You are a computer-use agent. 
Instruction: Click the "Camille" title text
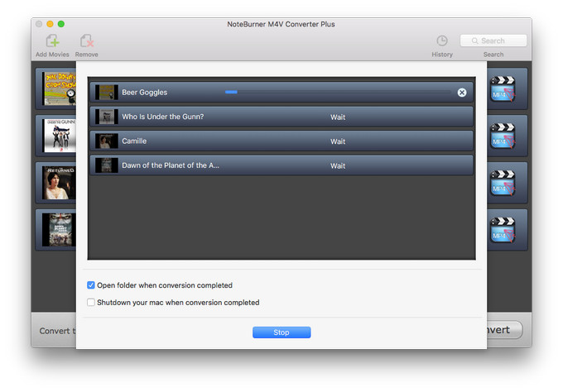(x=134, y=141)
